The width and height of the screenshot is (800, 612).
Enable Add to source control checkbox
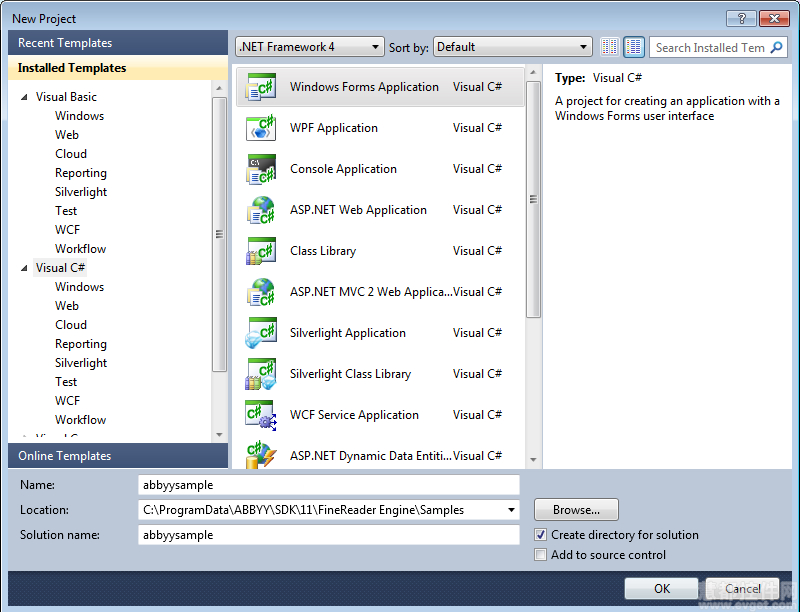click(x=540, y=554)
